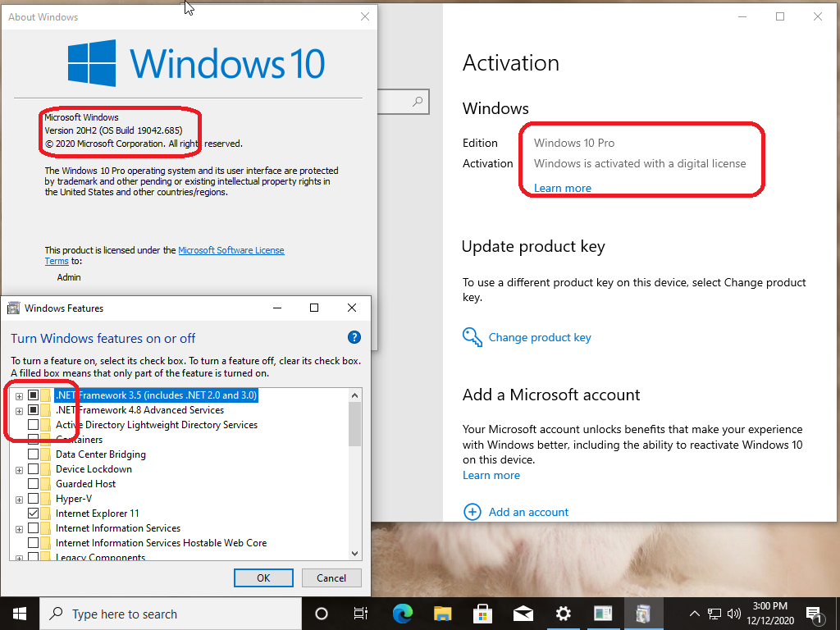
Task: Open the volume control tray icon
Action: coord(734,614)
